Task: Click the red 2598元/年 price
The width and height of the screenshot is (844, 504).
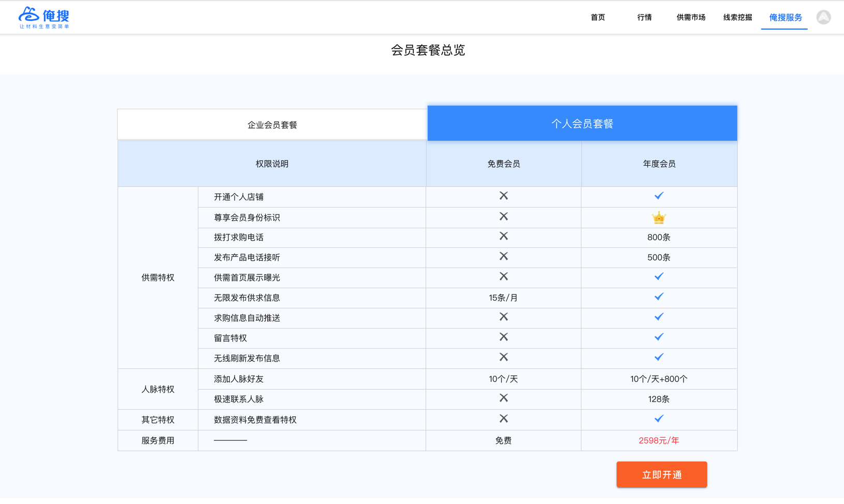Action: 659,441
